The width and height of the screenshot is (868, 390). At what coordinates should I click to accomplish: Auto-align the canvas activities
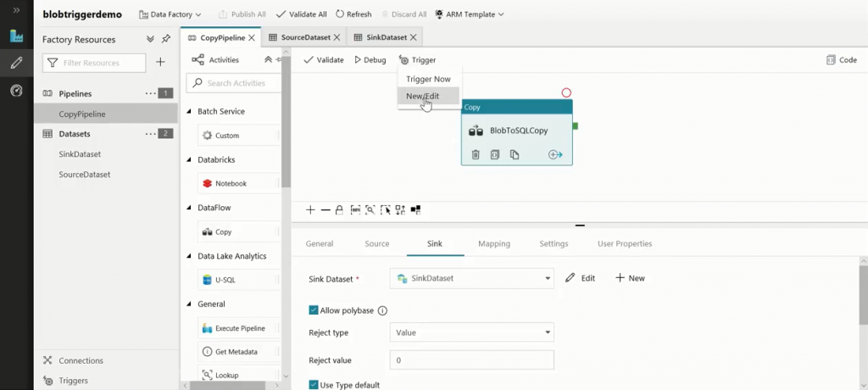click(x=401, y=210)
